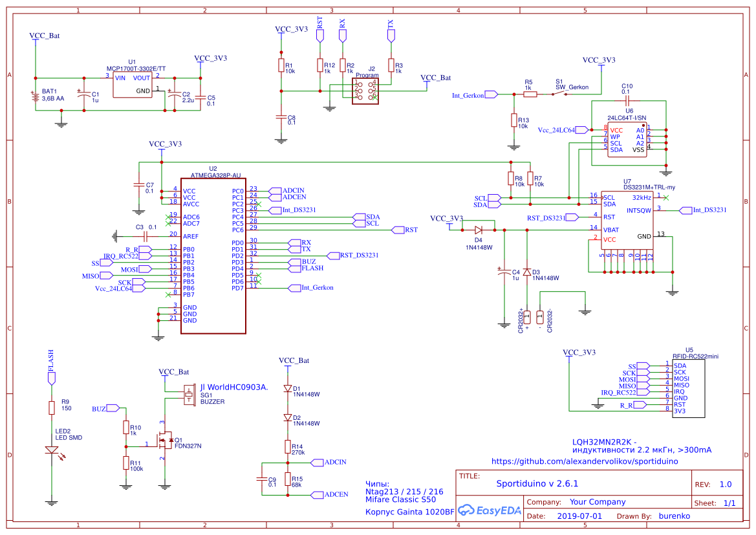Image resolution: width=756 pixels, height=535 pixels.
Task: Select the CR2032+ battery holder pad
Action: (x=528, y=317)
